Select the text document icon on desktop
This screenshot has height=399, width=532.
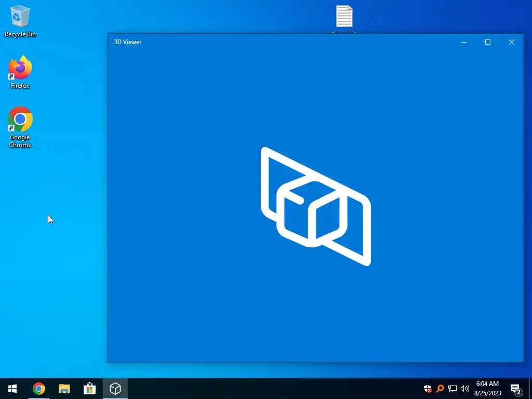point(344,17)
